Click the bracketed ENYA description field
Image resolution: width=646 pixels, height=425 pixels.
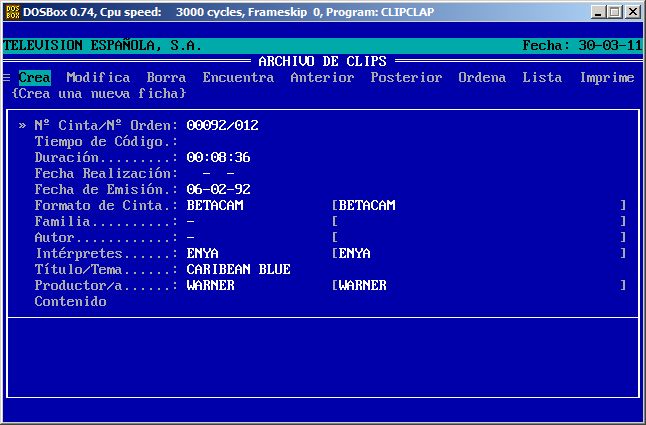(479, 253)
